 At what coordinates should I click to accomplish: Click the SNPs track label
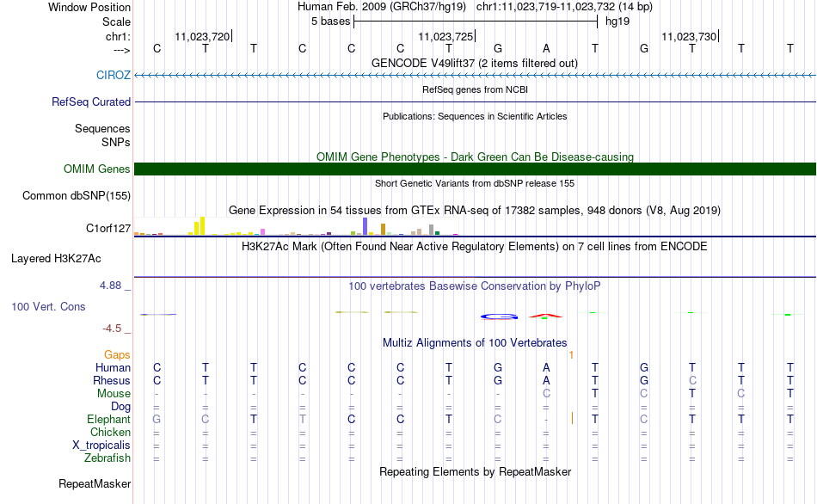(116, 142)
